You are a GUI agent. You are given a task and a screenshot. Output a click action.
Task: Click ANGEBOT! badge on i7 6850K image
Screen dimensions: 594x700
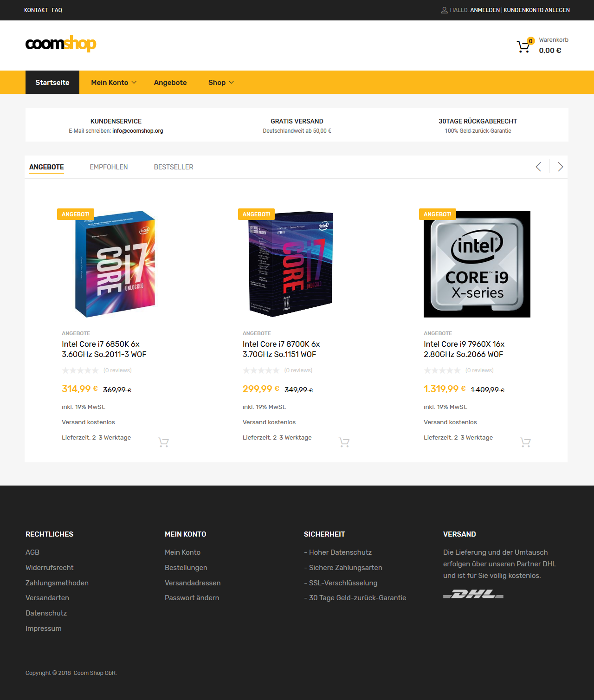(76, 214)
